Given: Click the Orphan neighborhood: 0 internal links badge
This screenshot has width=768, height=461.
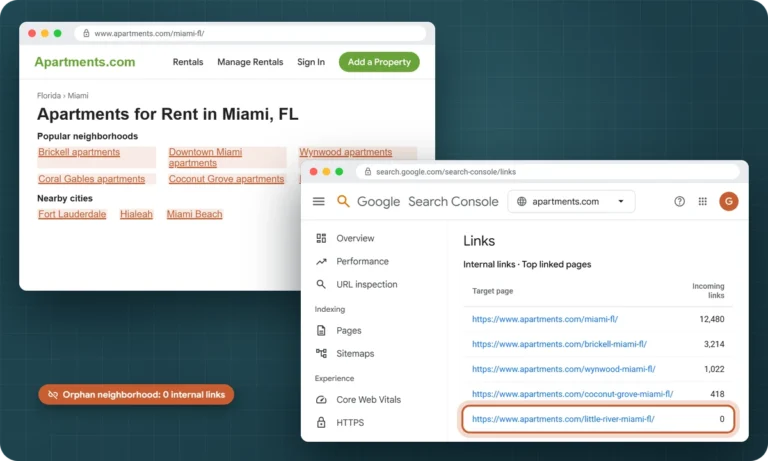Looking at the screenshot, I should [x=136, y=395].
